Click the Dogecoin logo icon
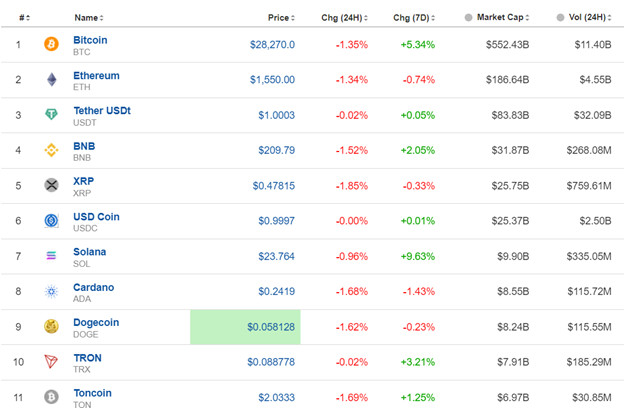 pyautogui.click(x=51, y=326)
